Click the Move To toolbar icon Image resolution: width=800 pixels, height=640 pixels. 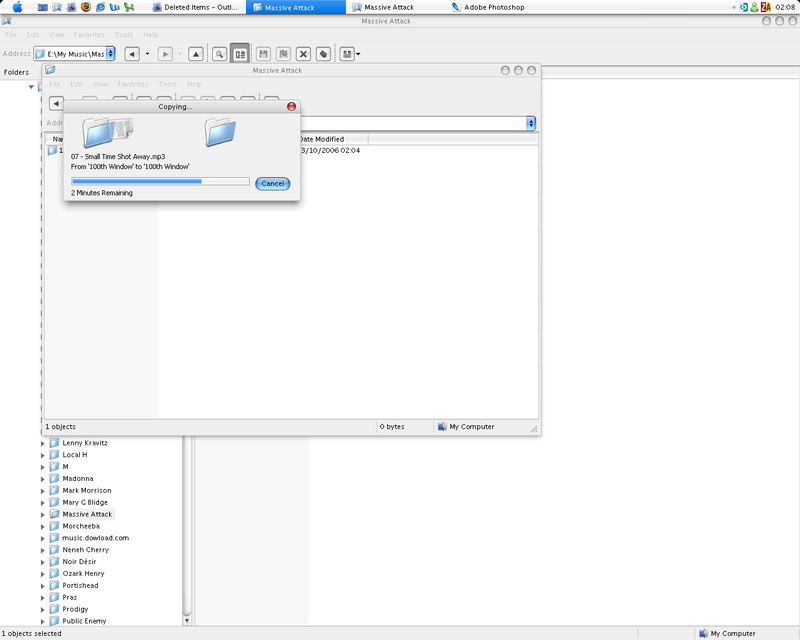(x=263, y=54)
